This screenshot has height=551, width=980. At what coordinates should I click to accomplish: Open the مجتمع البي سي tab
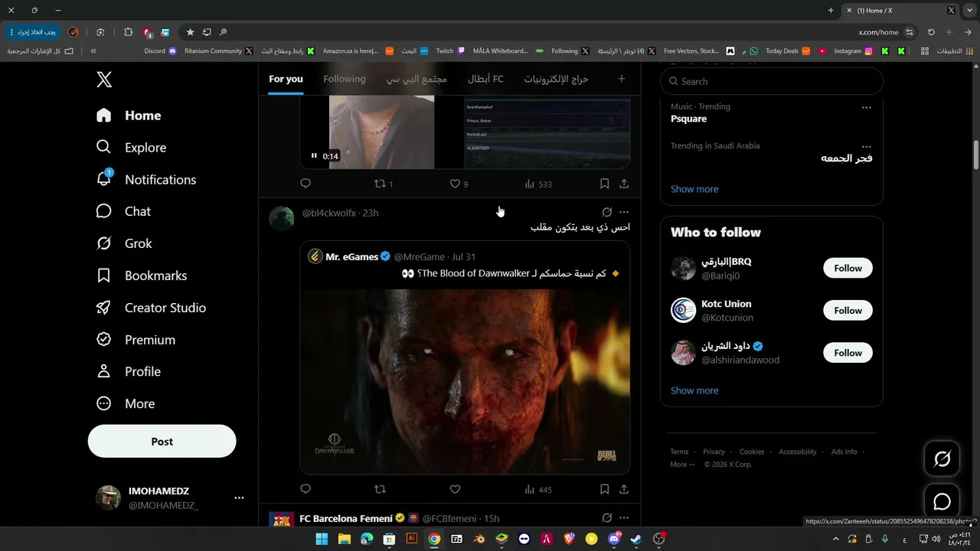tap(416, 79)
